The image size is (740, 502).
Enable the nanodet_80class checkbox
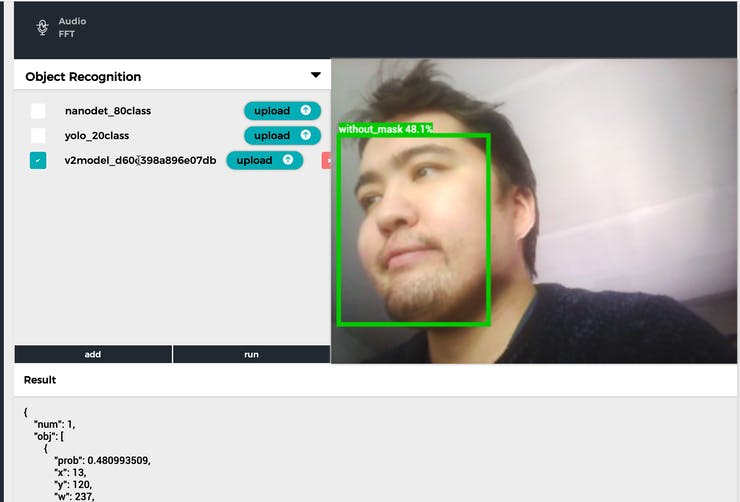tap(38, 111)
